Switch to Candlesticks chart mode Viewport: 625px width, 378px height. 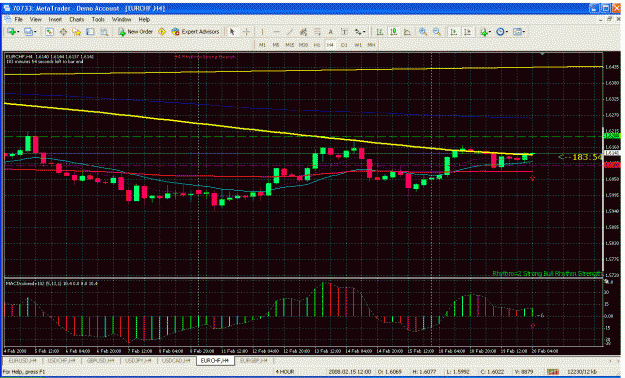[393, 32]
